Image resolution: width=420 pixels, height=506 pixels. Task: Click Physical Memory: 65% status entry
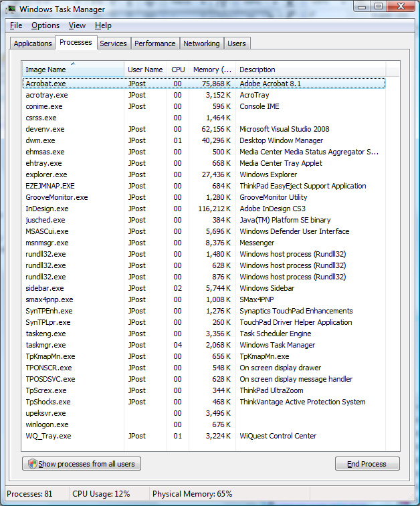tap(193, 494)
